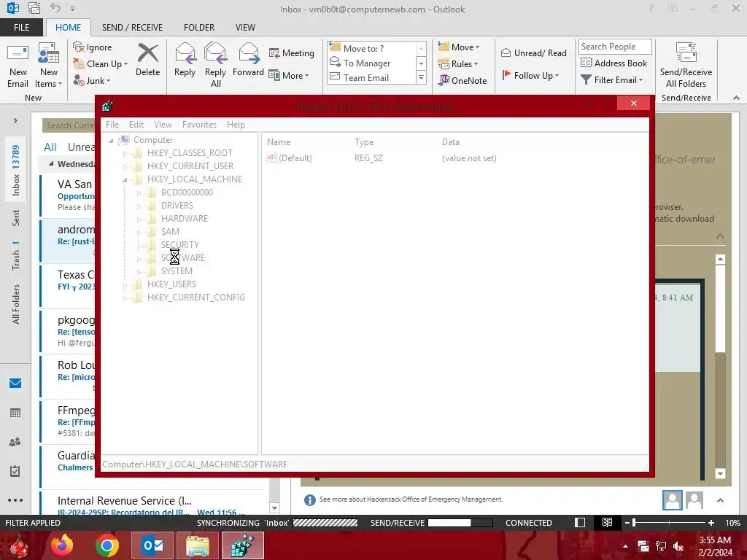Select the To Manager quick step
The height and width of the screenshot is (560, 747).
click(x=371, y=63)
